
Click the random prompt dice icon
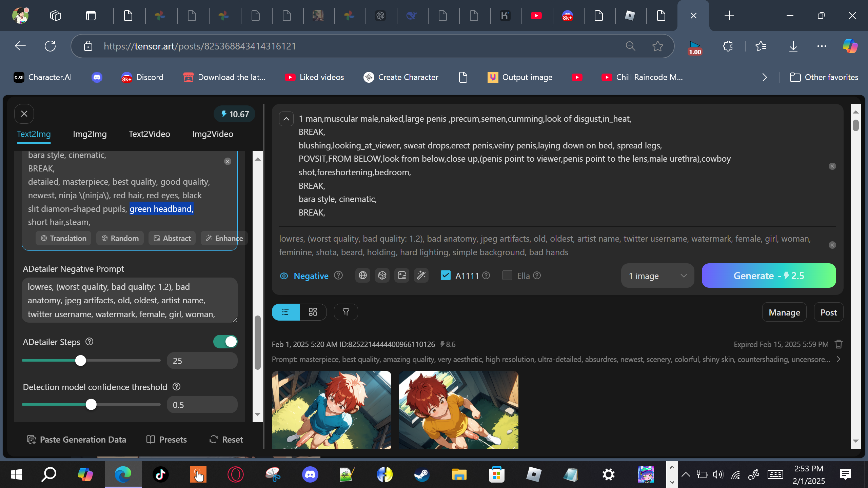(382, 276)
